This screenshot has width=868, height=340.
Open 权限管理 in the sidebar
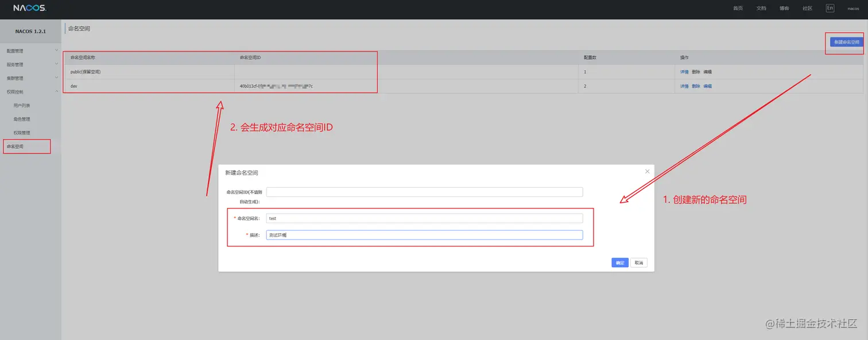click(x=22, y=133)
